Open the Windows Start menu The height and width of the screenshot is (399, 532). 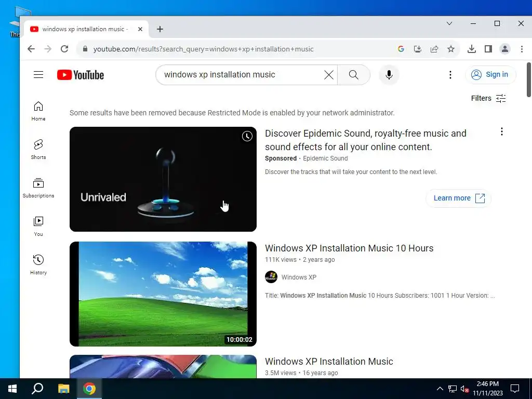pos(12,389)
